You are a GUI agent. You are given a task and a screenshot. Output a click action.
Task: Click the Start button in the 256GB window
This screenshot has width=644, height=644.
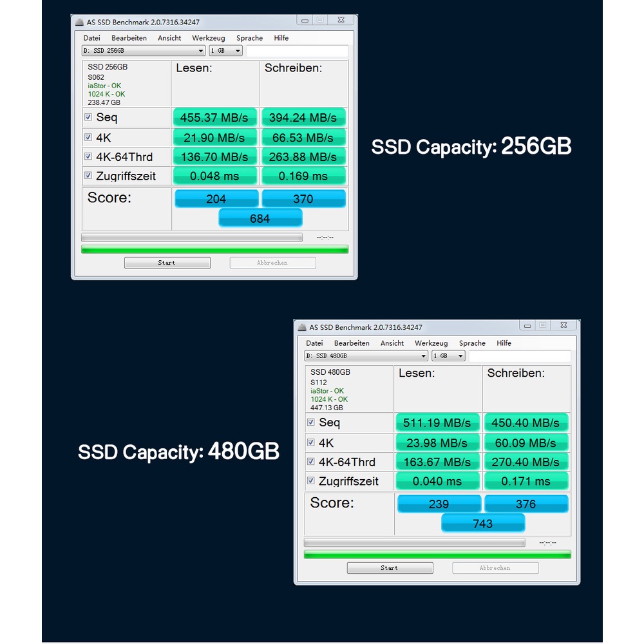(x=167, y=263)
